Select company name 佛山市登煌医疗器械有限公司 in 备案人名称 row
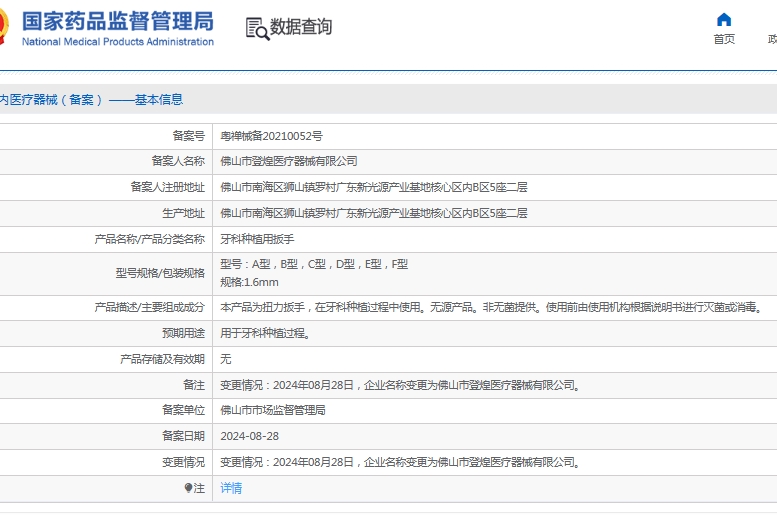Viewport: 777px width, 515px height. coord(289,162)
